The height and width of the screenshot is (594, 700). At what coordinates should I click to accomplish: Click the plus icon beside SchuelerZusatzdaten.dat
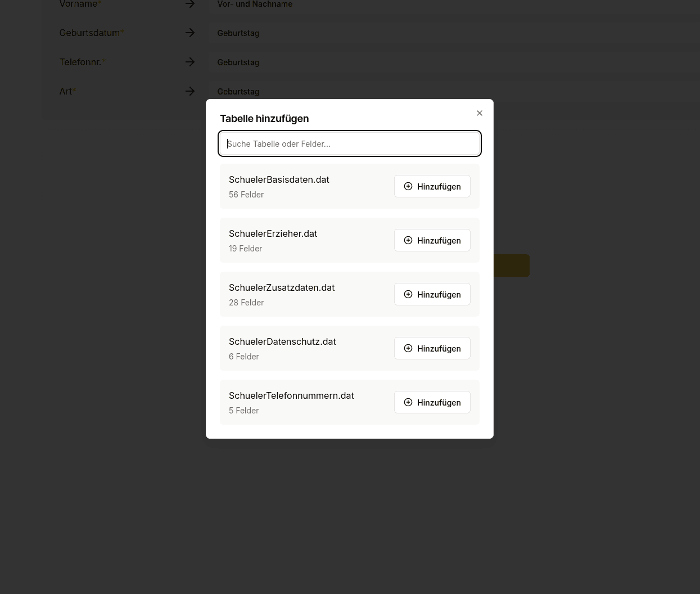click(408, 294)
